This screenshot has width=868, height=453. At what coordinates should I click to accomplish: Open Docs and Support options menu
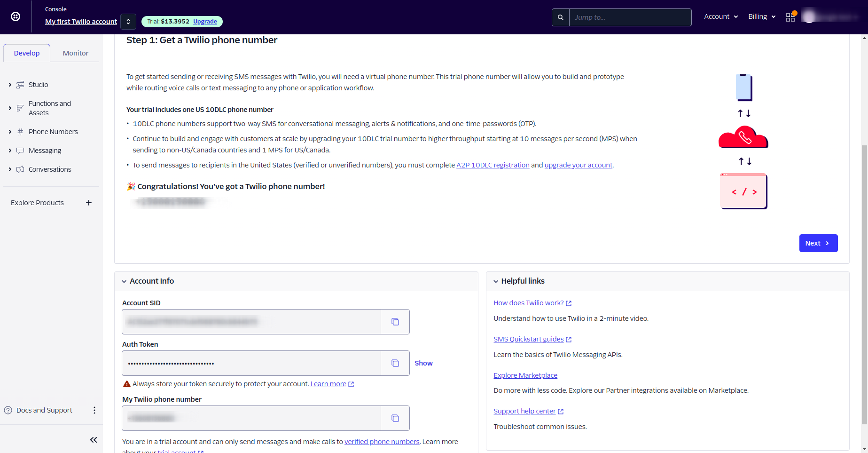94,410
